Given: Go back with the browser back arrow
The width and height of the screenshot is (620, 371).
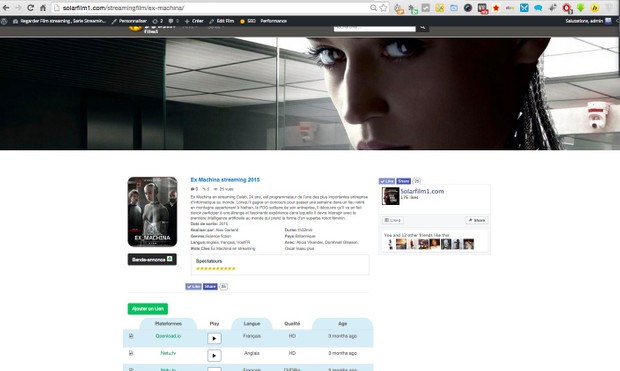Looking at the screenshot, I should [x=6, y=8].
